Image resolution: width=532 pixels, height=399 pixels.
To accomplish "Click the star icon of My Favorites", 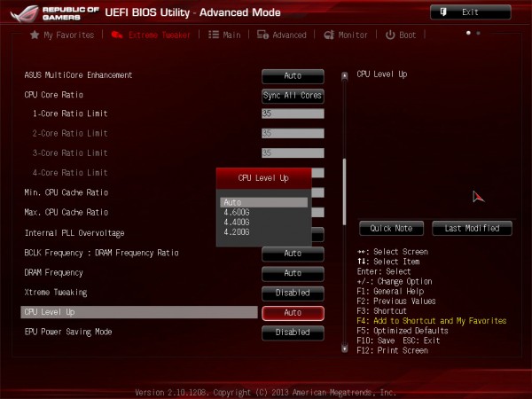I will 35,35.
